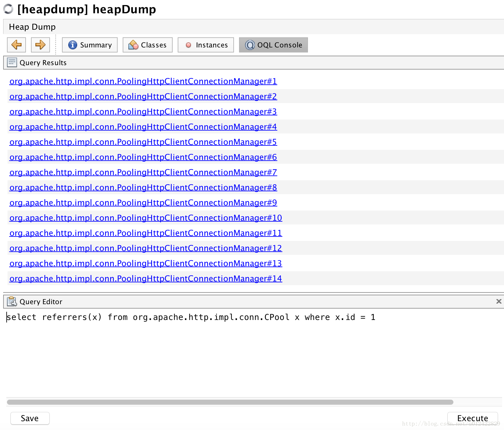This screenshot has width=504, height=430.
Task: Go back with the left arrow icon
Action: [x=16, y=45]
